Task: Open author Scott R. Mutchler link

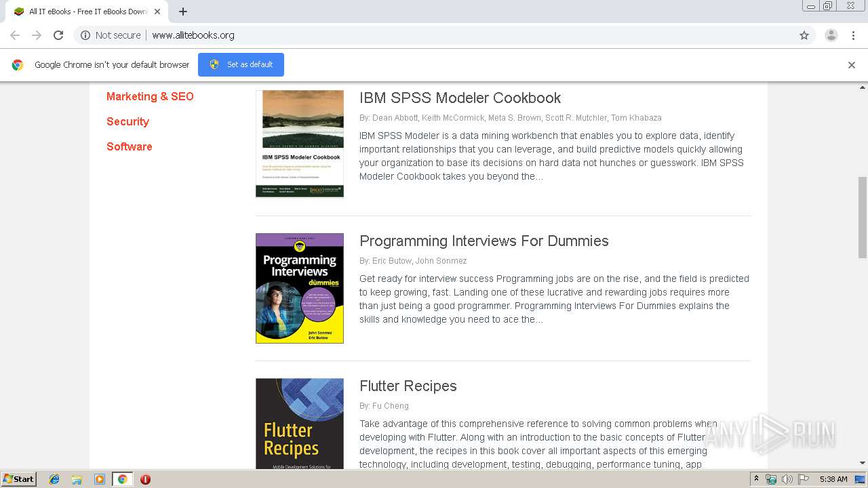Action: (x=576, y=118)
